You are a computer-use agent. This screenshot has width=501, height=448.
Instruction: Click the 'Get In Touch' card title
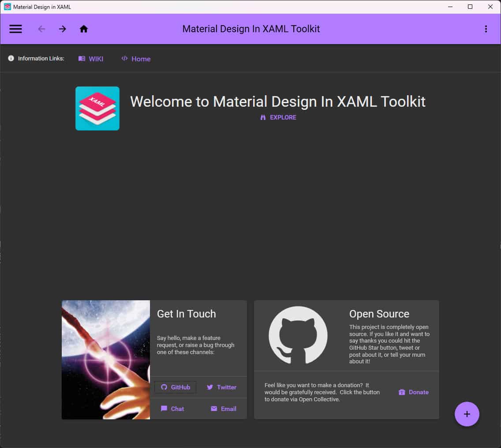(186, 314)
